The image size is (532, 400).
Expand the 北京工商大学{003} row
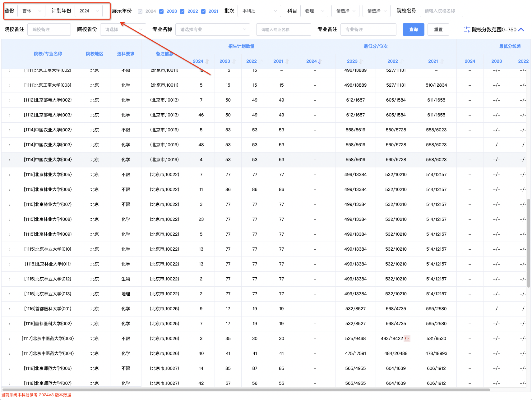click(10, 85)
